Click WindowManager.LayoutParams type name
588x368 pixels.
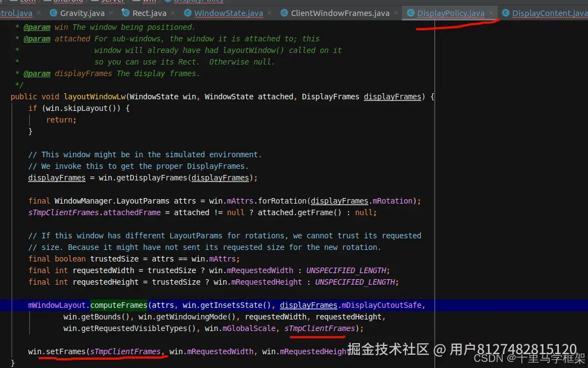[x=112, y=201]
